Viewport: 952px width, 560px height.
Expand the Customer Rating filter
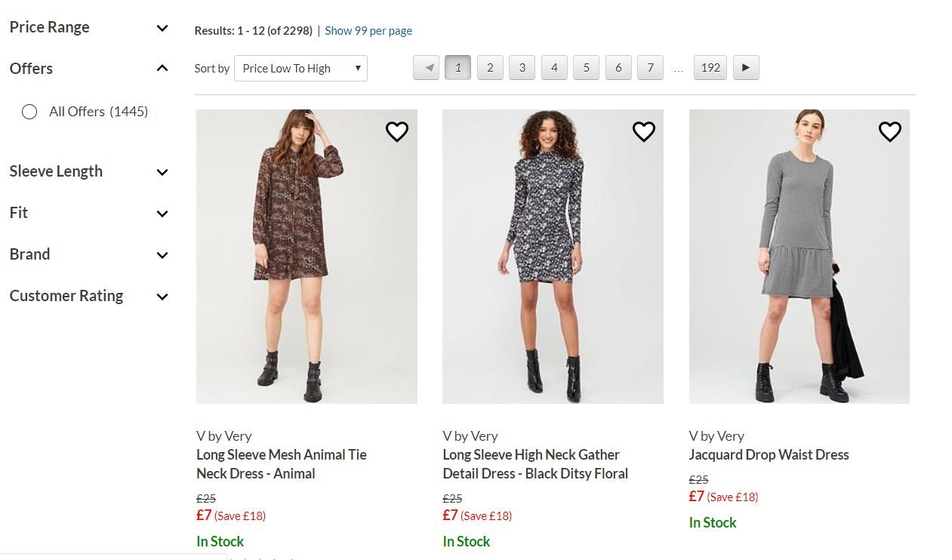[162, 297]
